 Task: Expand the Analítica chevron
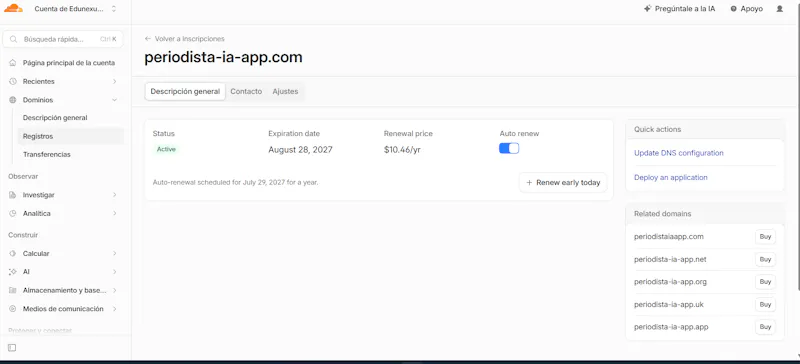click(114, 213)
